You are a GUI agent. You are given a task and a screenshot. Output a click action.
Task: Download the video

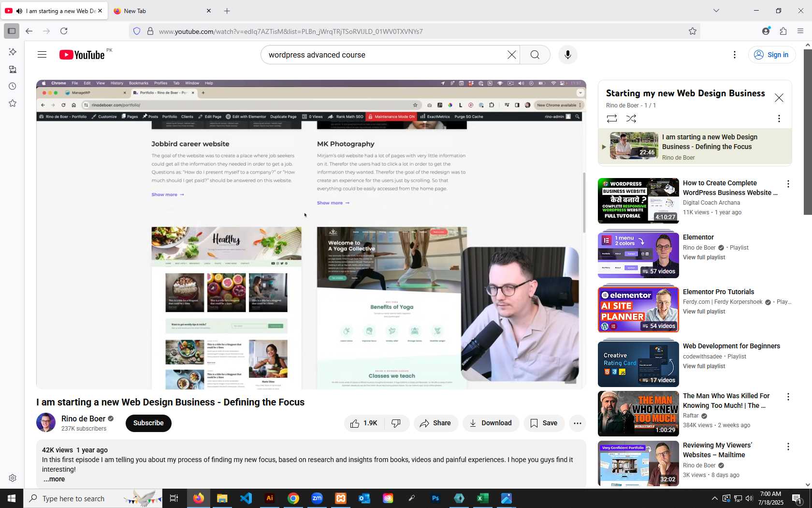tap(491, 423)
